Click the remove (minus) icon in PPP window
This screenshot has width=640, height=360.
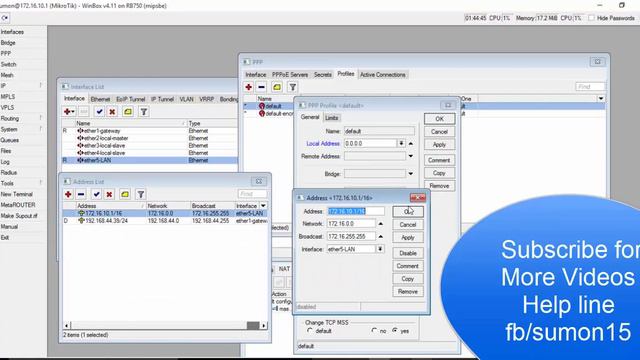262,87
